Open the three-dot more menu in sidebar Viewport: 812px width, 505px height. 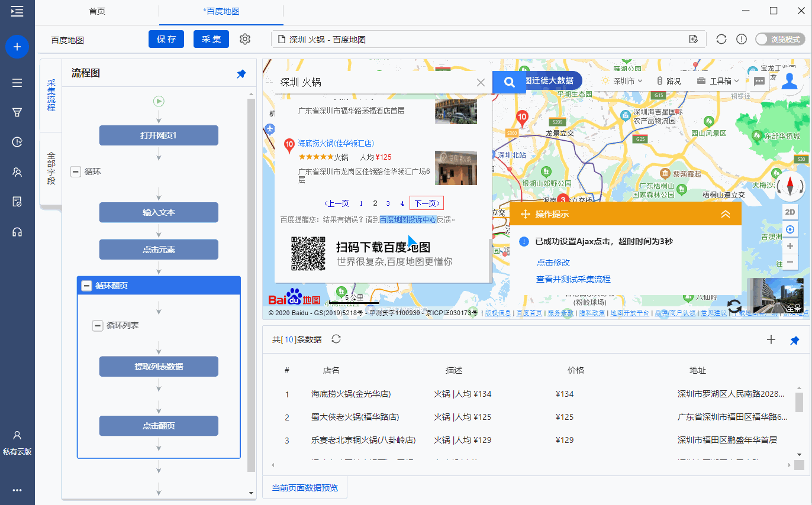click(17, 490)
